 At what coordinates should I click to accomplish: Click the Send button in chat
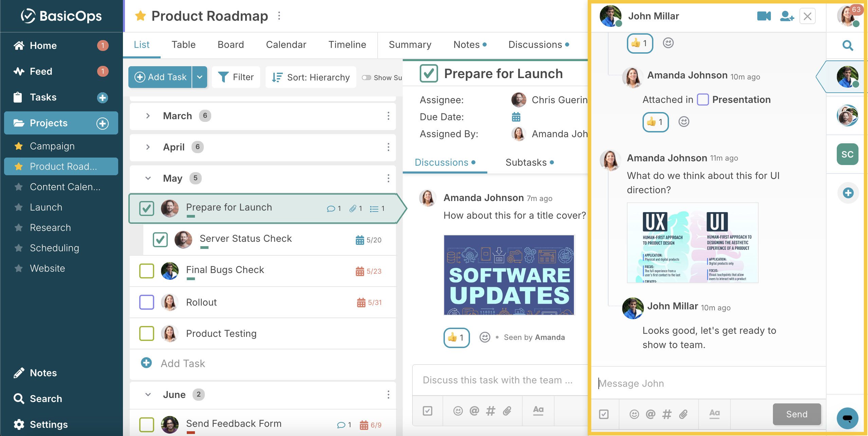(797, 414)
